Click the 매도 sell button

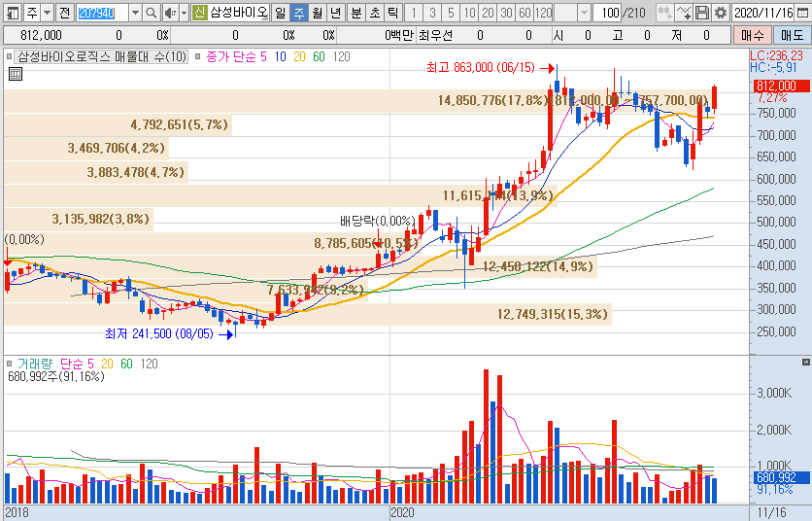[792, 35]
